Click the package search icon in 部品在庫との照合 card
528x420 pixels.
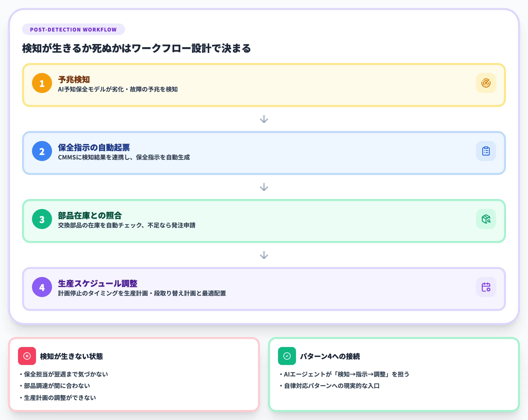(486, 219)
